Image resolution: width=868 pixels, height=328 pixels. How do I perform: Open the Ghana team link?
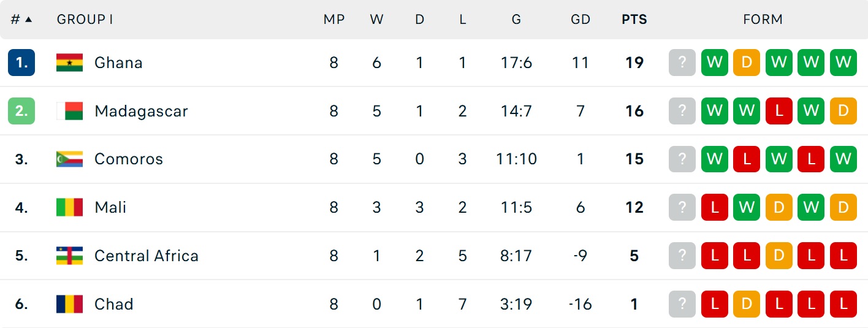pos(118,63)
